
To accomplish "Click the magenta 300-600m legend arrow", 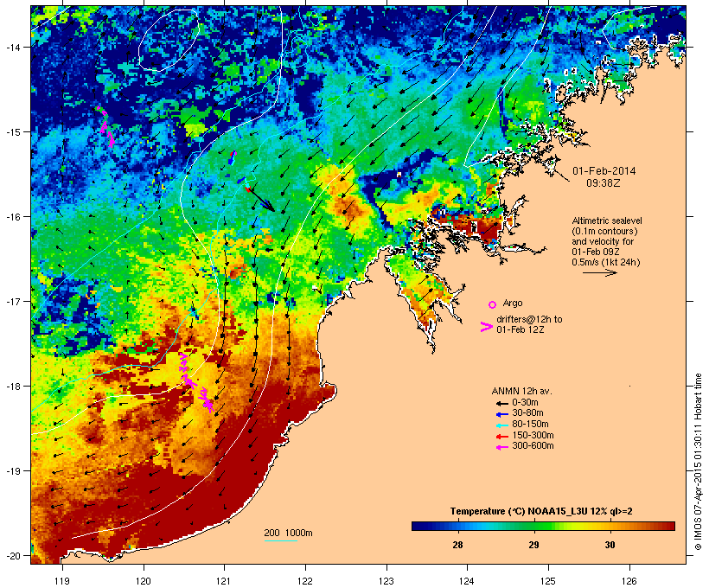I will pyautogui.click(x=501, y=447).
